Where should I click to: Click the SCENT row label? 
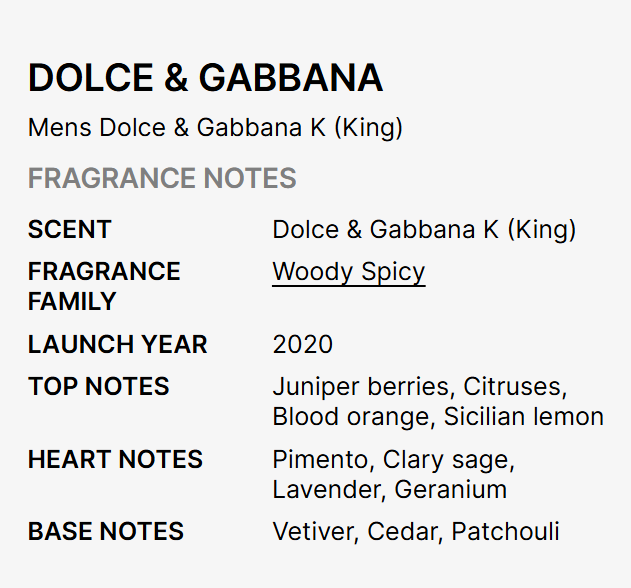(69, 230)
